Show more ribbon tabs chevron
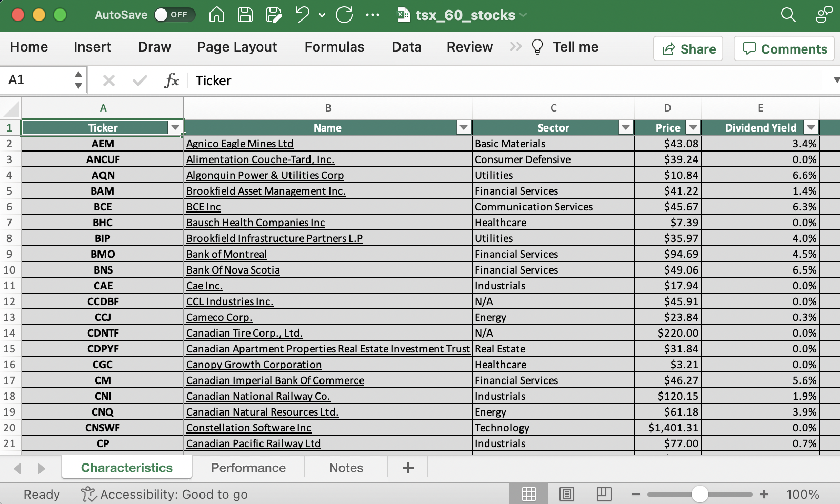The height and width of the screenshot is (504, 840). point(516,47)
